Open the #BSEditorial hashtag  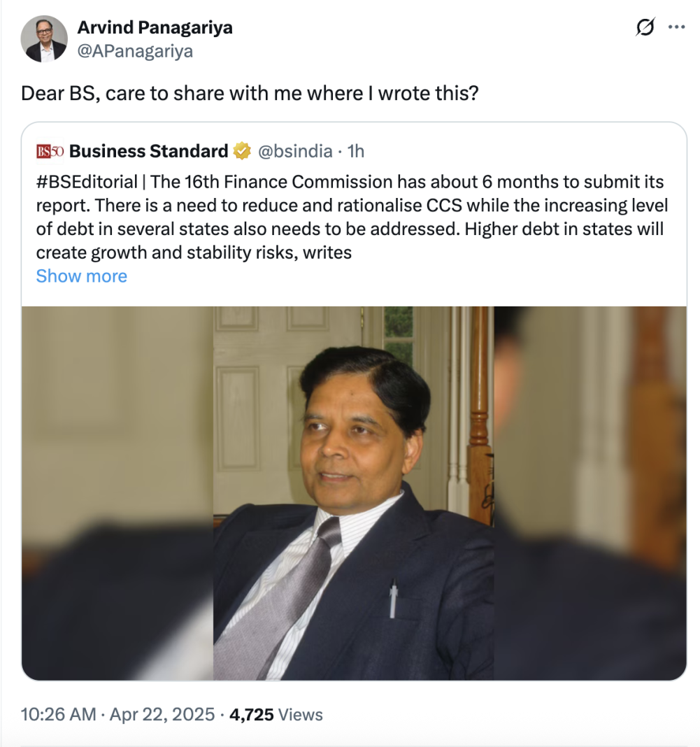pos(87,183)
